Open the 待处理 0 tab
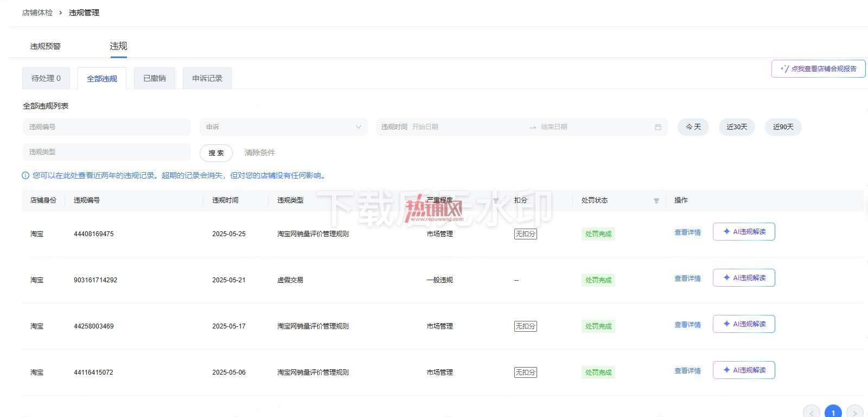This screenshot has height=417, width=868. (x=46, y=78)
